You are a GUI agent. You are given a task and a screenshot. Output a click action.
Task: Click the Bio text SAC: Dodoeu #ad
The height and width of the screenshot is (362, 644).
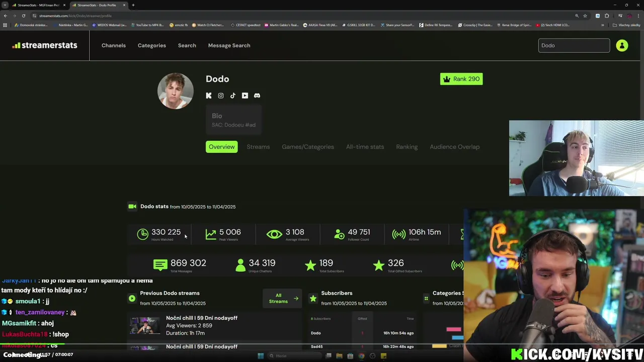pyautogui.click(x=233, y=125)
